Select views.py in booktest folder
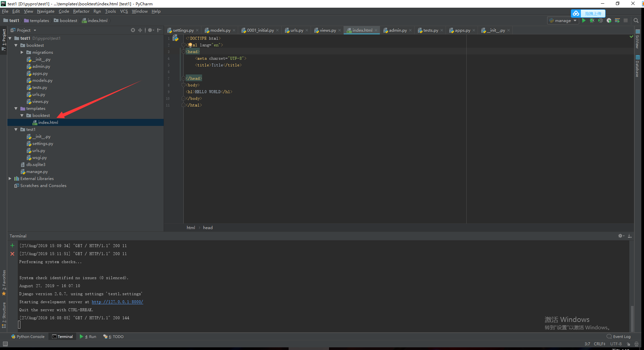Image resolution: width=644 pixels, height=350 pixels. [40, 102]
